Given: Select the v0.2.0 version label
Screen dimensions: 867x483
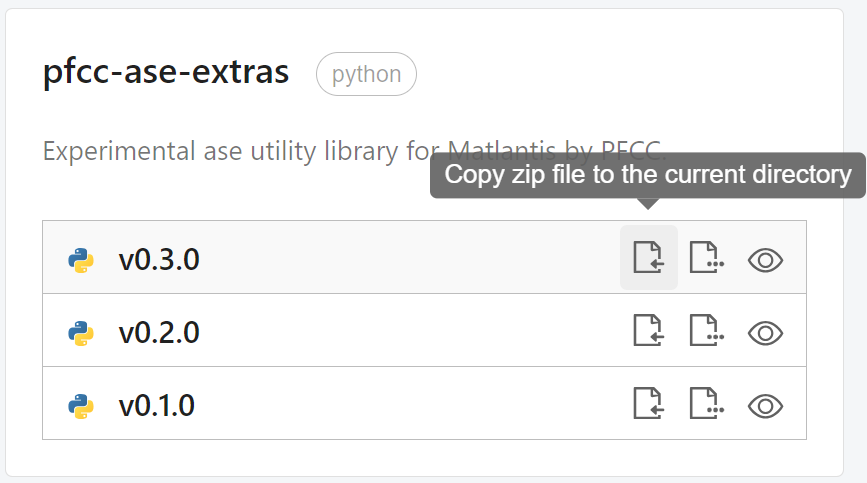Looking at the screenshot, I should [x=159, y=332].
